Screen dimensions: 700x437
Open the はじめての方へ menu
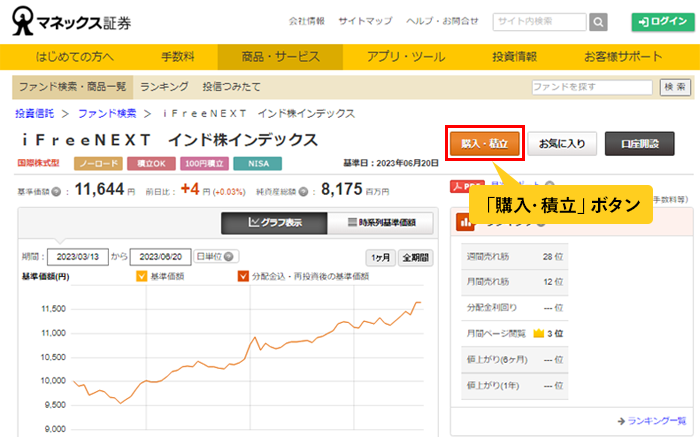(75, 57)
